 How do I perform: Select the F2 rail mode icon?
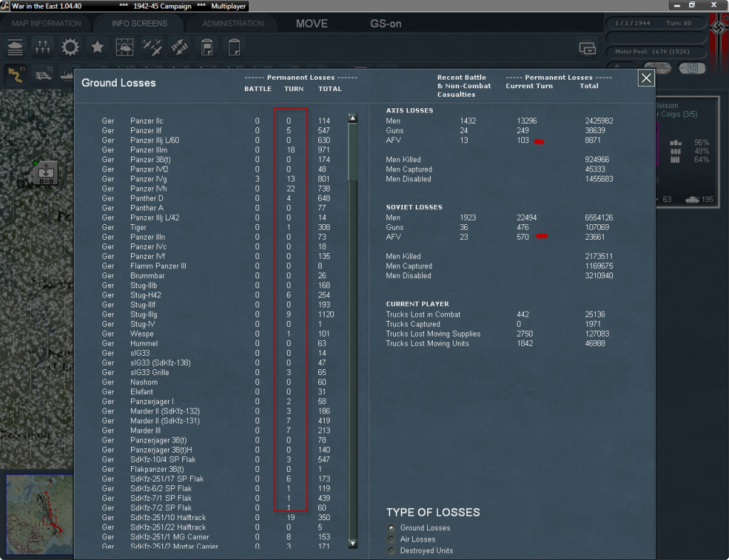pos(43,75)
